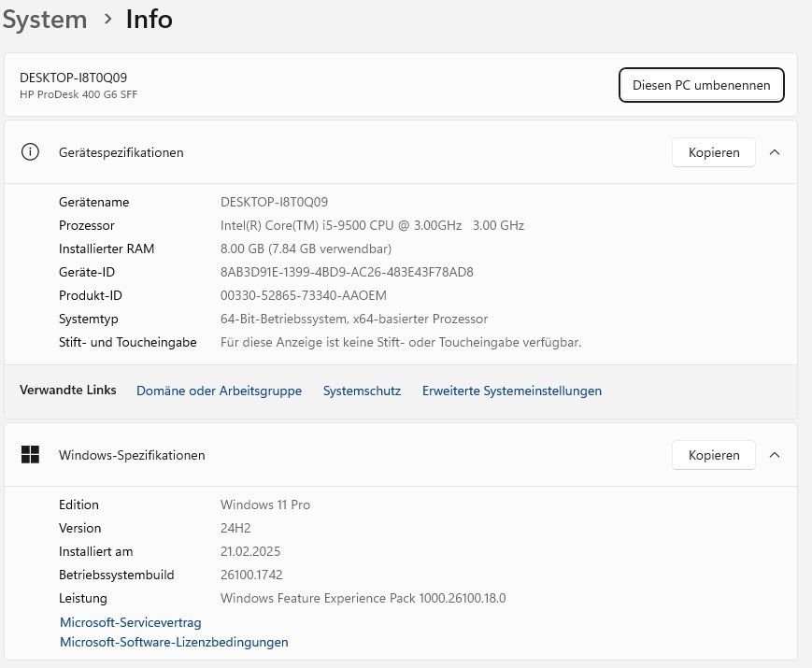Open the Microsoft-Servicevertrag link
The width and height of the screenshot is (812, 668).
pyautogui.click(x=130, y=622)
